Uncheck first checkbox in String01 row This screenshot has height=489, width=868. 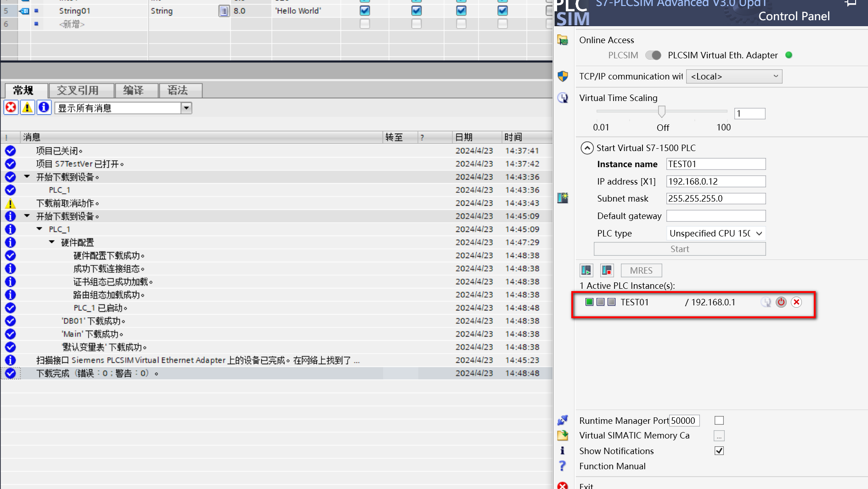tap(365, 11)
